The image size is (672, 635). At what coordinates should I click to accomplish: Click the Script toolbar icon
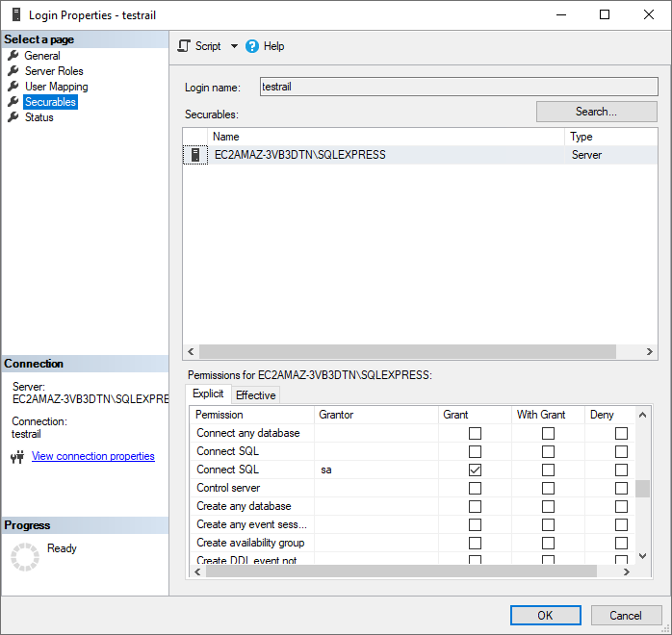pyautogui.click(x=184, y=46)
